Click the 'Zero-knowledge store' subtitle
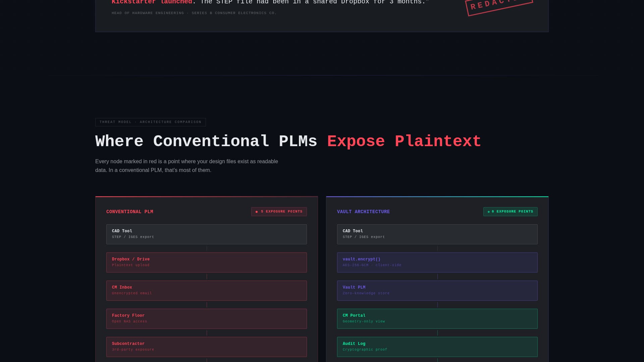 click(366, 293)
